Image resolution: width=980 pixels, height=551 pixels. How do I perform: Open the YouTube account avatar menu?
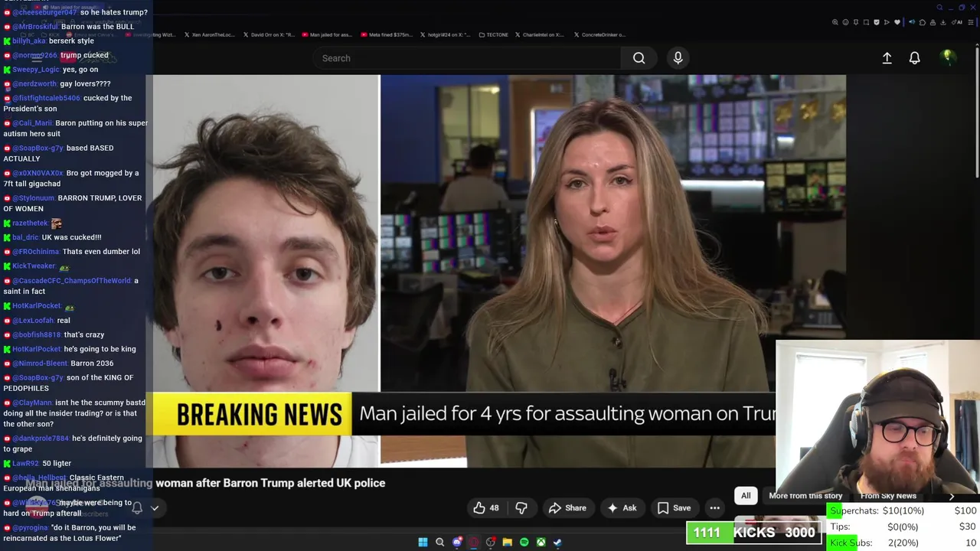pos(948,57)
